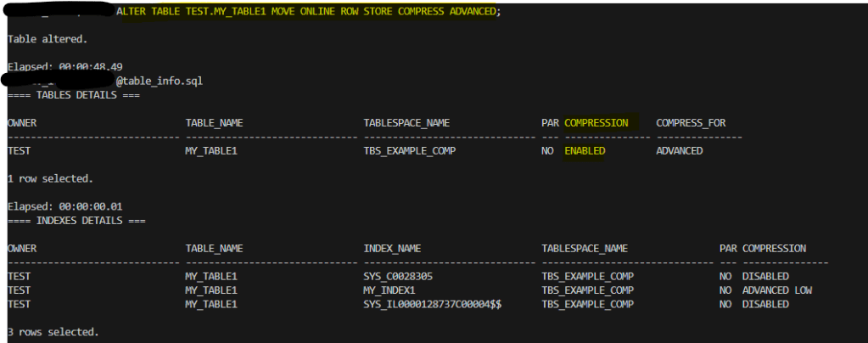868x343 pixels.
Task: Click the COMPRESS_FOR column header
Action: click(x=691, y=122)
